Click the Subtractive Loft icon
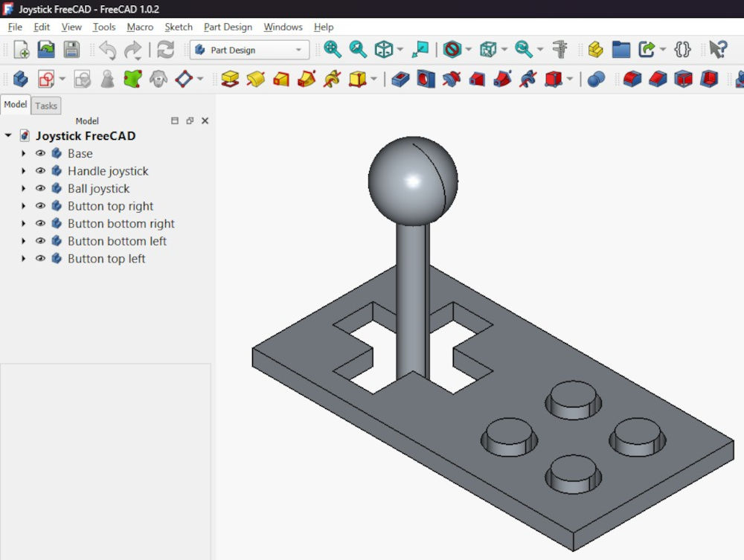 coord(477,79)
